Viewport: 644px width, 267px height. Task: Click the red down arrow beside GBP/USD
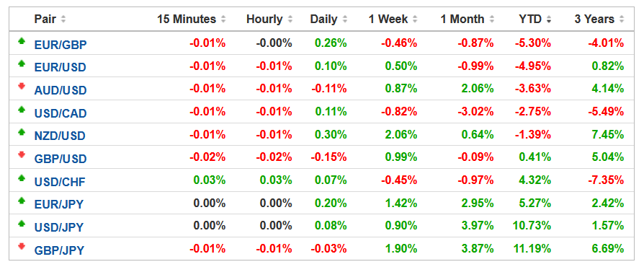[22, 155]
